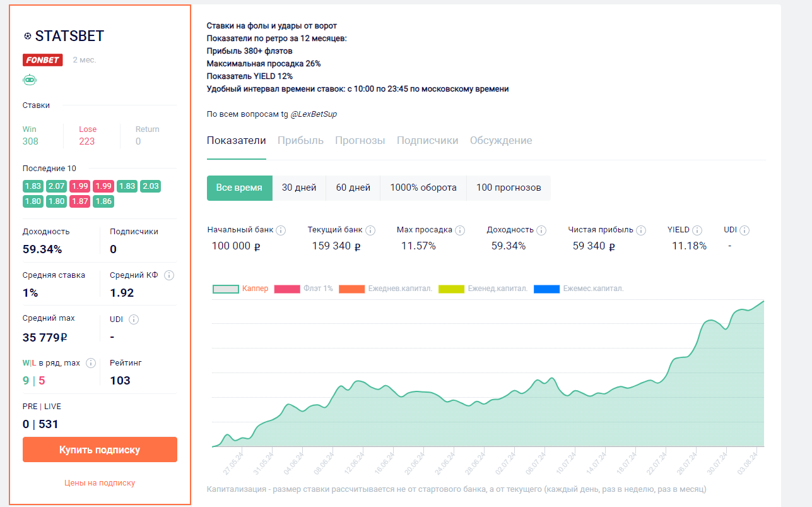Screen dimensions: 812x507
Task: Click the Средний max value 35 779₽
Action: pyautogui.click(x=45, y=337)
